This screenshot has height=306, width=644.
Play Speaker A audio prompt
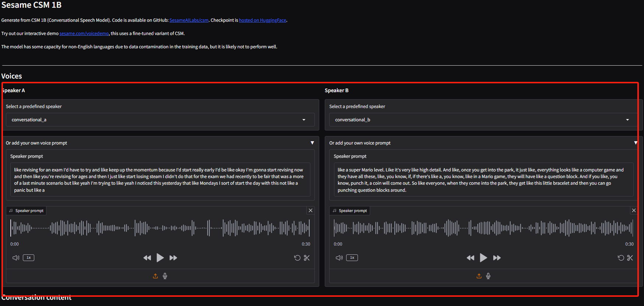(160, 258)
